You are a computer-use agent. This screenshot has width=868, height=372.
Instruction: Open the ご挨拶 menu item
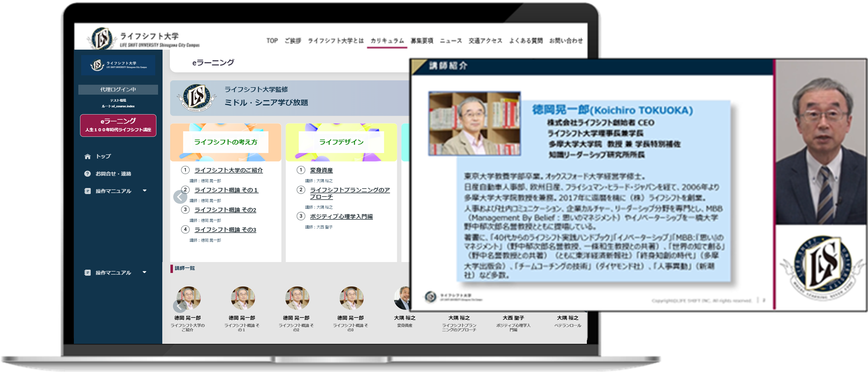point(293,40)
